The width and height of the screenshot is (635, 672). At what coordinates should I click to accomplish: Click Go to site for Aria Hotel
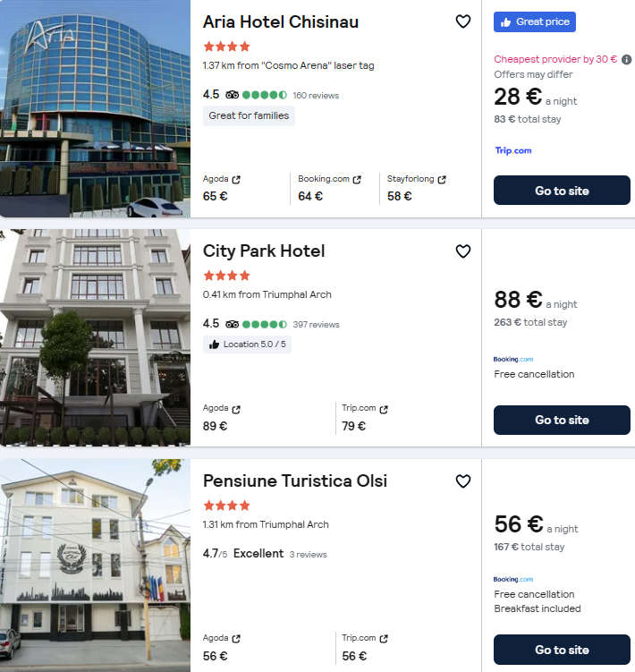tap(562, 191)
